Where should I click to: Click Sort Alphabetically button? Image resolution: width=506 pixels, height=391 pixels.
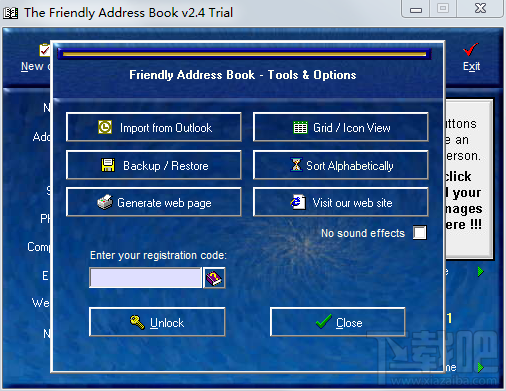pos(341,165)
